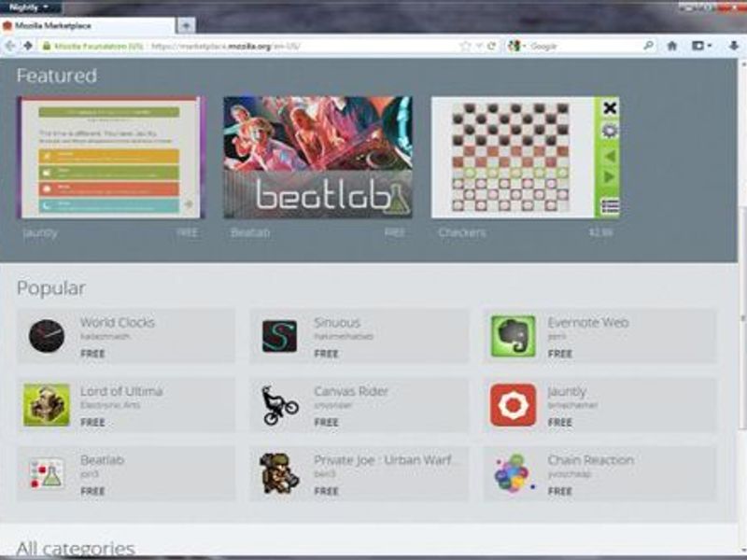Click the Chain Reaction bubbles icon
The width and height of the screenshot is (747, 560).
(x=514, y=473)
